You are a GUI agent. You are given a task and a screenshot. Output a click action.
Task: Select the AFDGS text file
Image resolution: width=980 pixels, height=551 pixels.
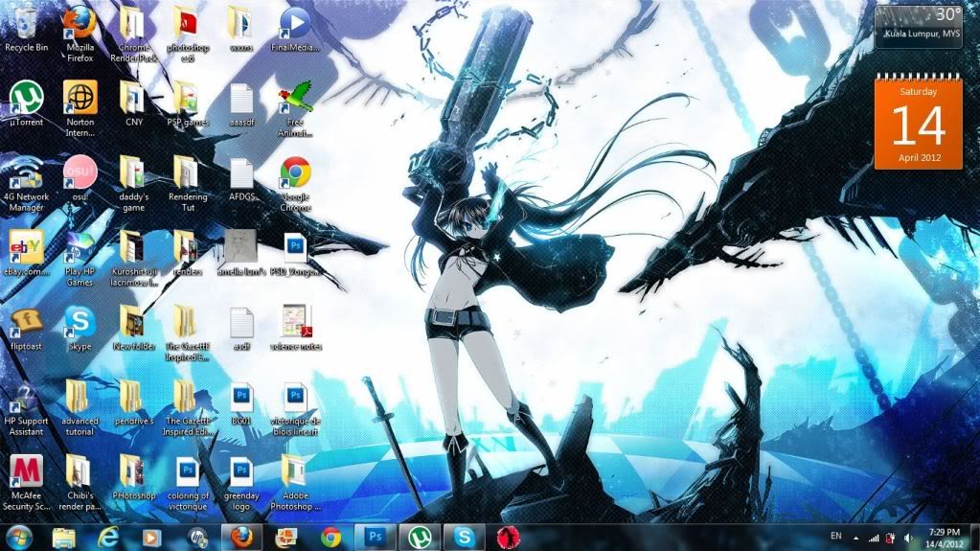pos(241,178)
